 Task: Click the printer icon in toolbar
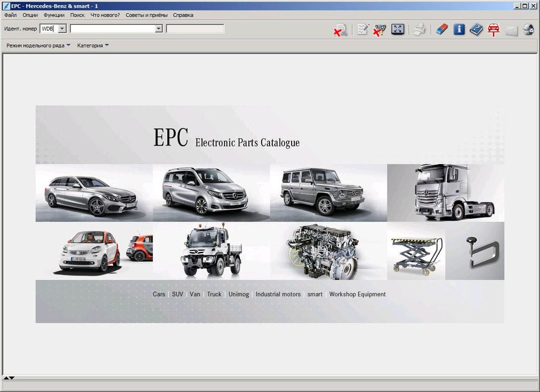(x=419, y=30)
